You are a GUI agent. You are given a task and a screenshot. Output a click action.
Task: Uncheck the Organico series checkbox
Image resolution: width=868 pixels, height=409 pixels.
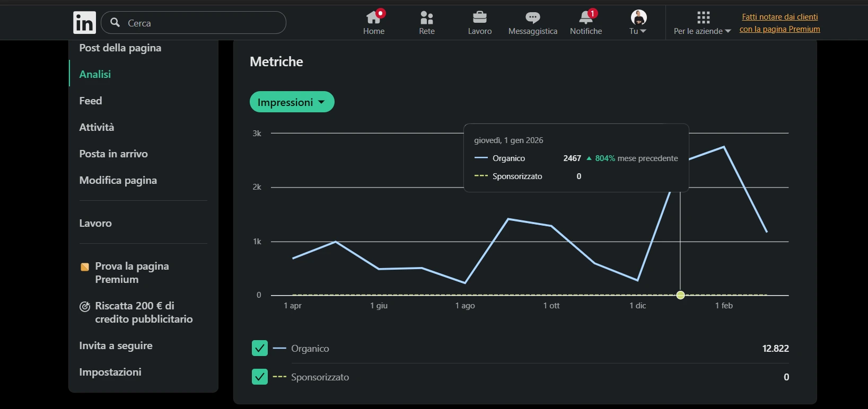[x=259, y=348]
